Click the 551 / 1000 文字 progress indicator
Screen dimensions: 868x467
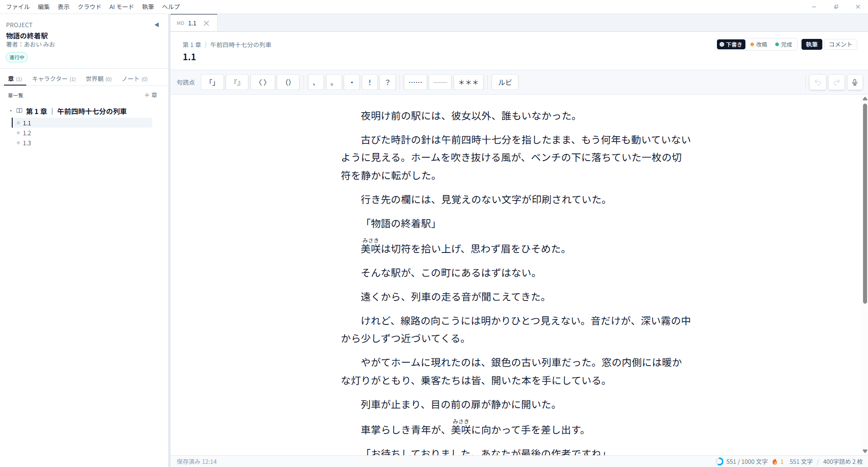click(742, 462)
